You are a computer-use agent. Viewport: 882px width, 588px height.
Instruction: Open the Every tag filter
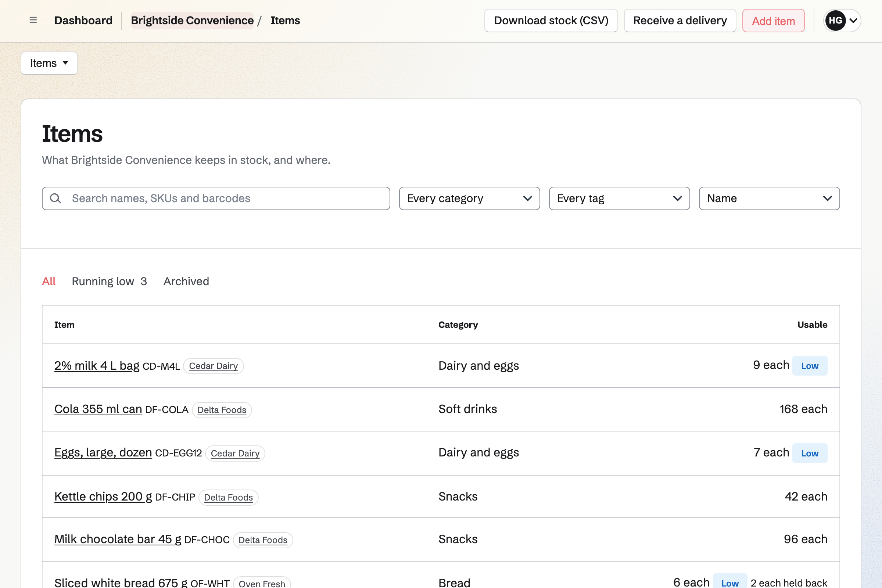[x=619, y=198]
